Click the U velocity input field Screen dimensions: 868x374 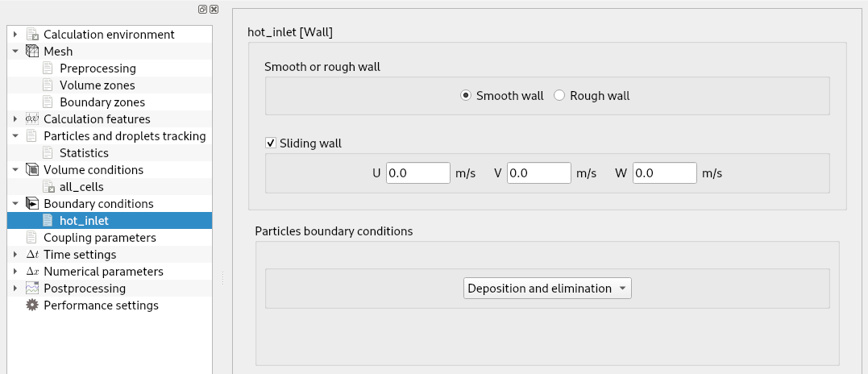pyautogui.click(x=417, y=173)
